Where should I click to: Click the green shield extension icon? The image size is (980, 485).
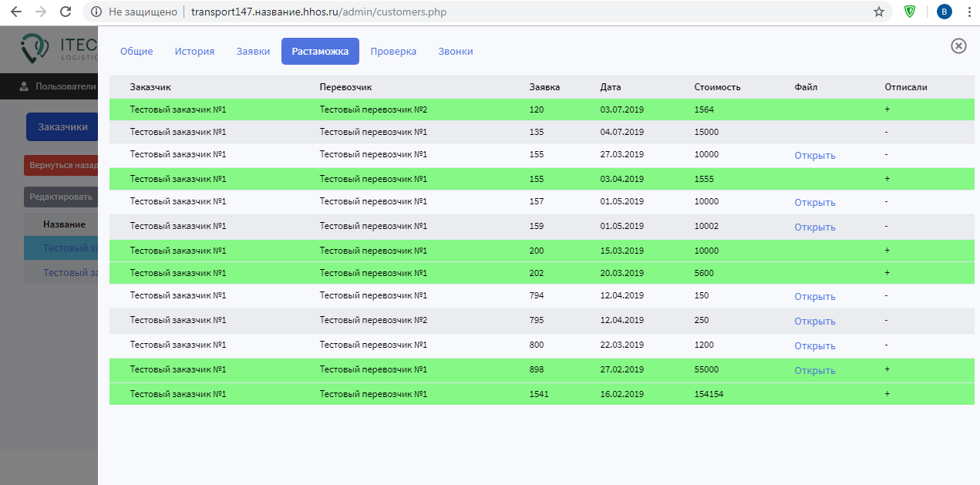(910, 12)
